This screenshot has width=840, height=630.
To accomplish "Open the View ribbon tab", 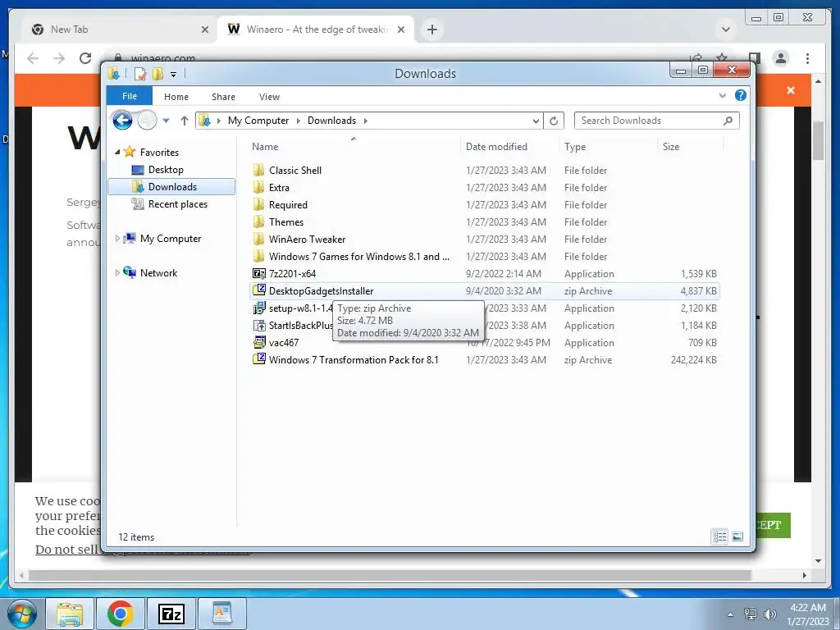I will tap(269, 97).
